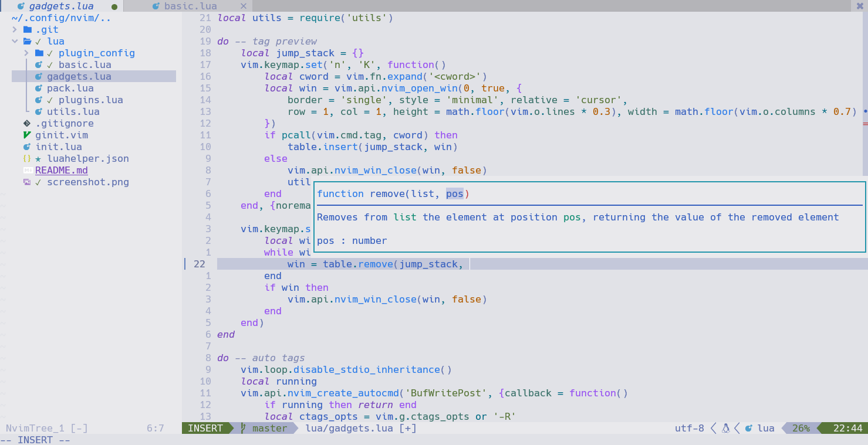Click the plugin_config folder icon
Image resolution: width=868 pixels, height=445 pixels.
pos(39,53)
